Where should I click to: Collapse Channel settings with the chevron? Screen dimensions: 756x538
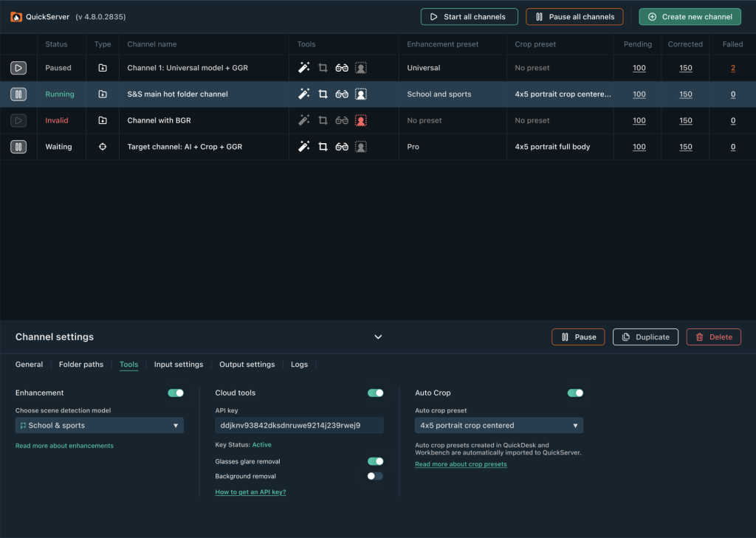[378, 337]
